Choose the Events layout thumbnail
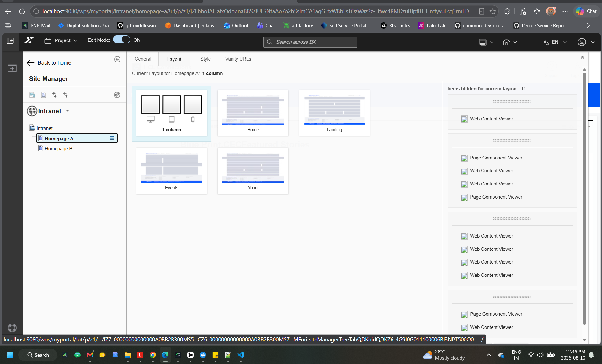The height and width of the screenshot is (364, 602). 172,171
